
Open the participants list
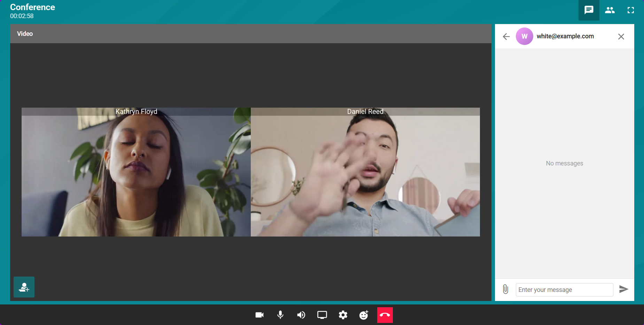[x=610, y=10]
